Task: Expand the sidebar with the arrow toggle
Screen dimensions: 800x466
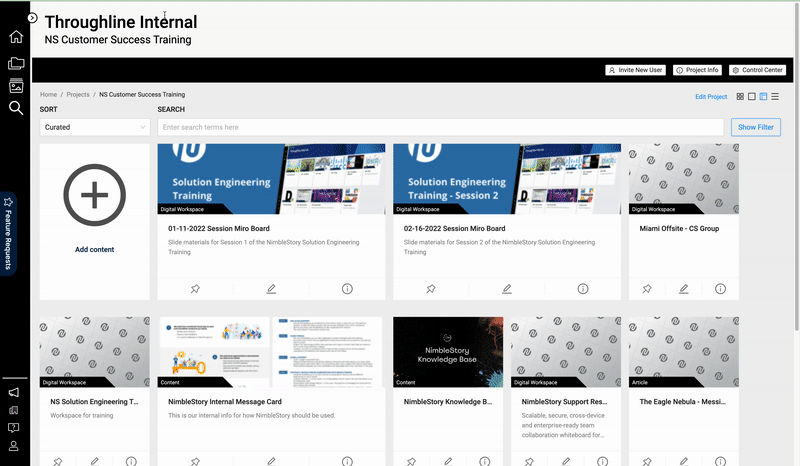Action: pos(32,18)
